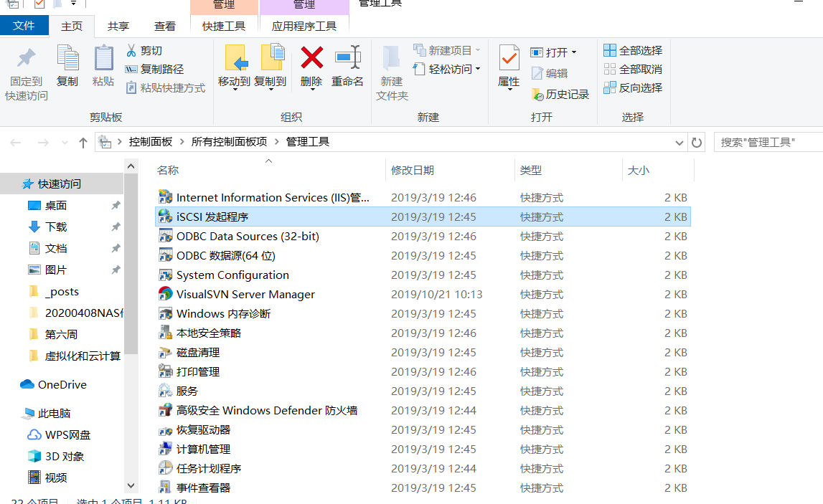Click 控制面板 in the breadcrumb
This screenshot has height=504, width=823.
(x=151, y=142)
